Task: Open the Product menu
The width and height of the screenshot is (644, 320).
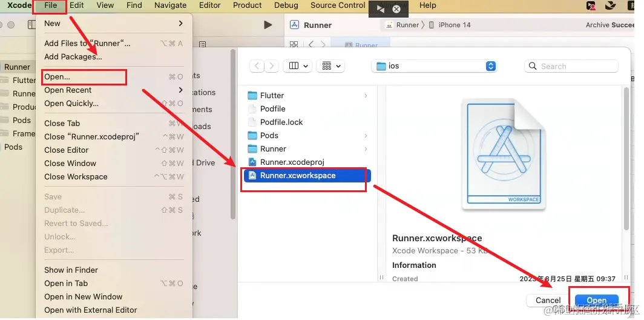Action: tap(247, 5)
